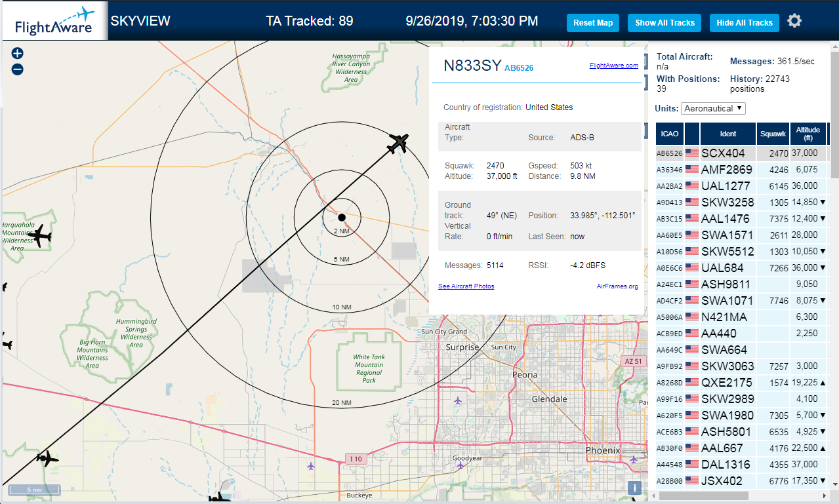The height and width of the screenshot is (504, 839).
Task: Select the UAL684 flight ident
Action: click(x=722, y=267)
